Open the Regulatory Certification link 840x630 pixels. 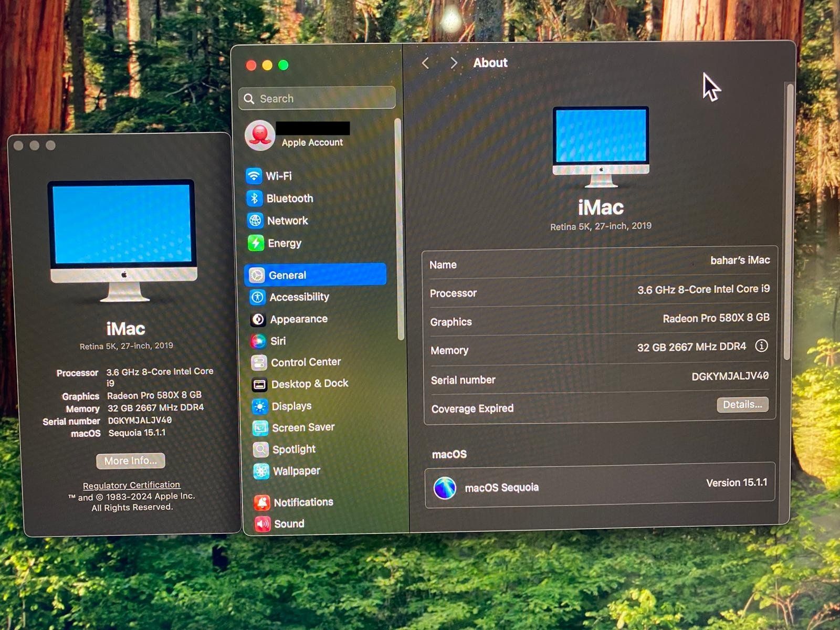tap(131, 485)
